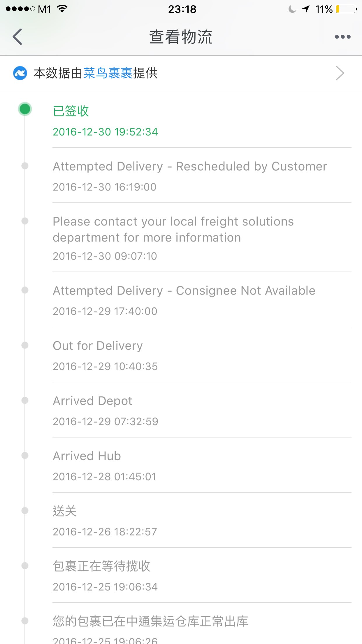Open the three-dots more options menu
This screenshot has width=362, height=644.
(342, 37)
